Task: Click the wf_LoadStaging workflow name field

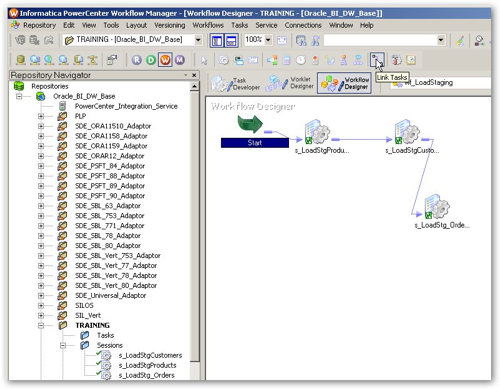Action: tap(440, 82)
